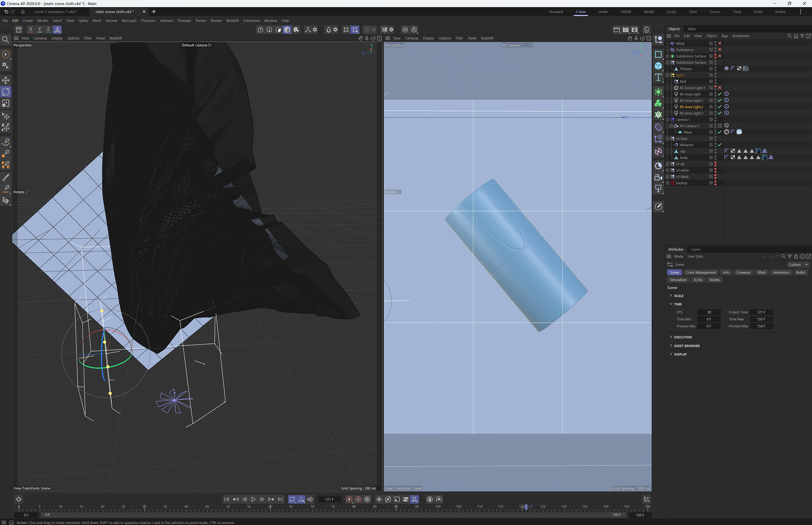Viewport: 812px width, 525px height.
Task: Switch to the Takes tab
Action: [x=691, y=29]
